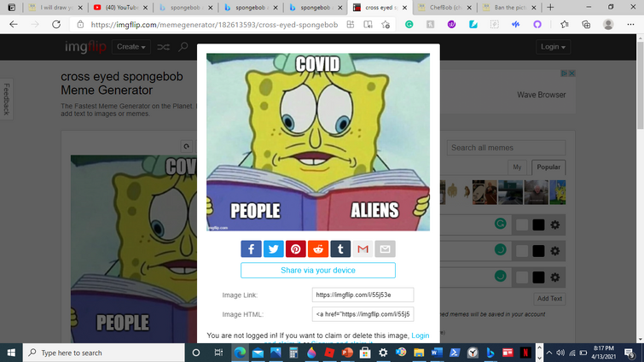Pick white font color for first text
The height and width of the screenshot is (362, 644).
click(522, 225)
